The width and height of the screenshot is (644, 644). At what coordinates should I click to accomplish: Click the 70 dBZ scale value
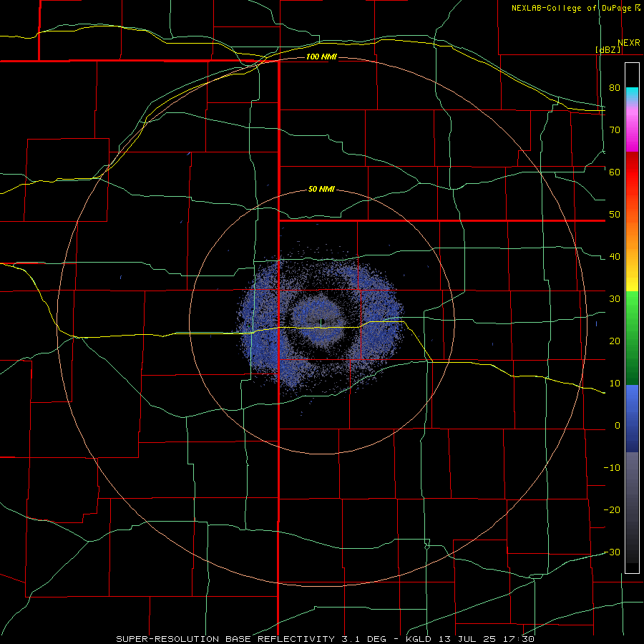(x=615, y=130)
